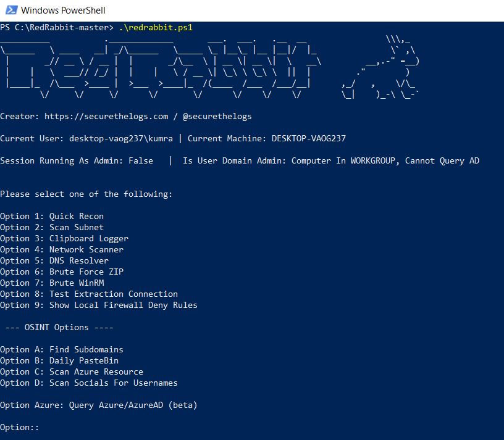Click Option 2: Scan Subnet line
504x440 pixels.
pyautogui.click(x=52, y=227)
